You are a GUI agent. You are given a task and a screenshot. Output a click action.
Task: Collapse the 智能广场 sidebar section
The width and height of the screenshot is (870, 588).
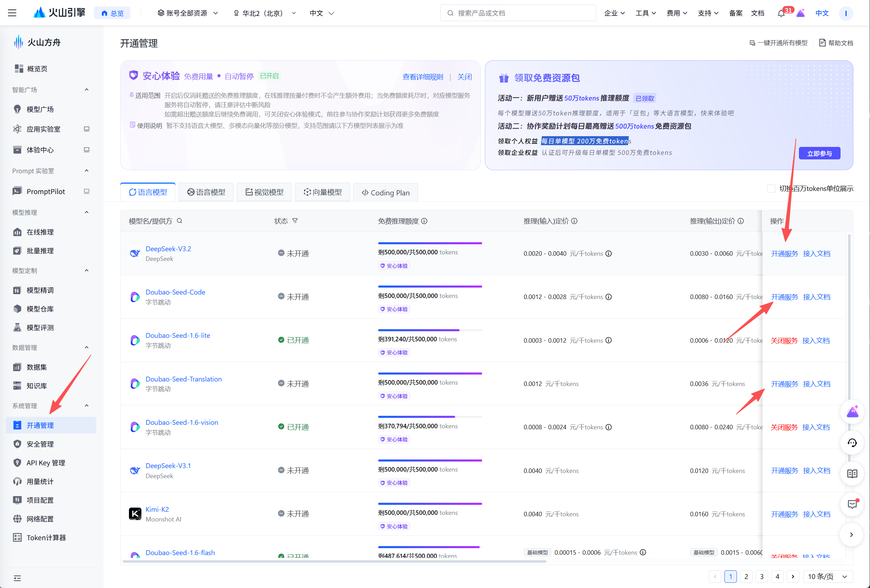point(86,90)
